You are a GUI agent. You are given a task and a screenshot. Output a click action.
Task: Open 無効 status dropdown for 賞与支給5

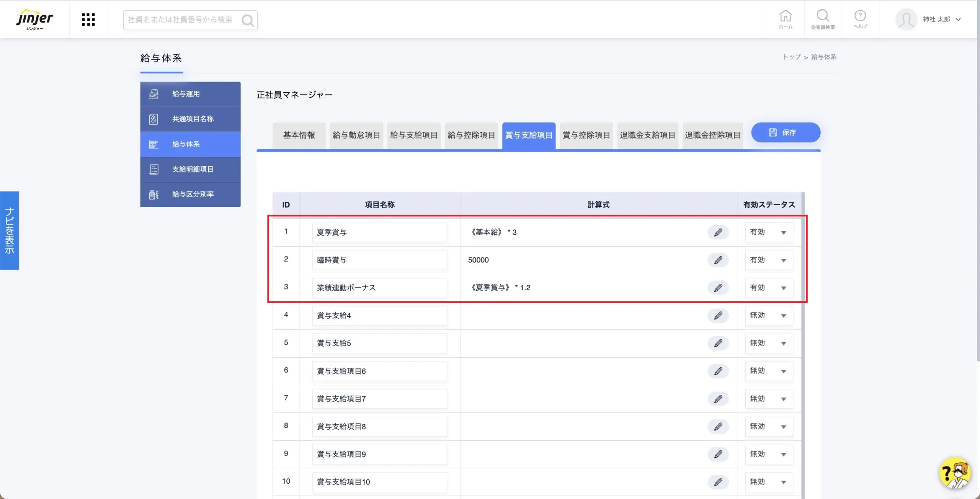coord(769,343)
